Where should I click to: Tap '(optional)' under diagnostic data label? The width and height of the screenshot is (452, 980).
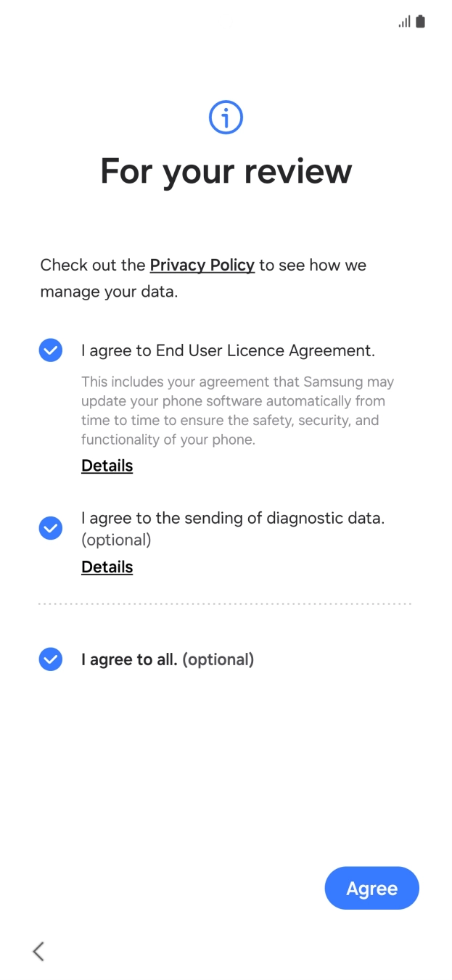[116, 540]
